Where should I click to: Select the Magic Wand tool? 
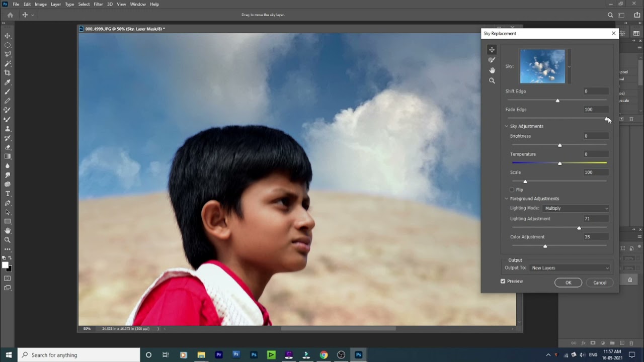[x=8, y=63]
